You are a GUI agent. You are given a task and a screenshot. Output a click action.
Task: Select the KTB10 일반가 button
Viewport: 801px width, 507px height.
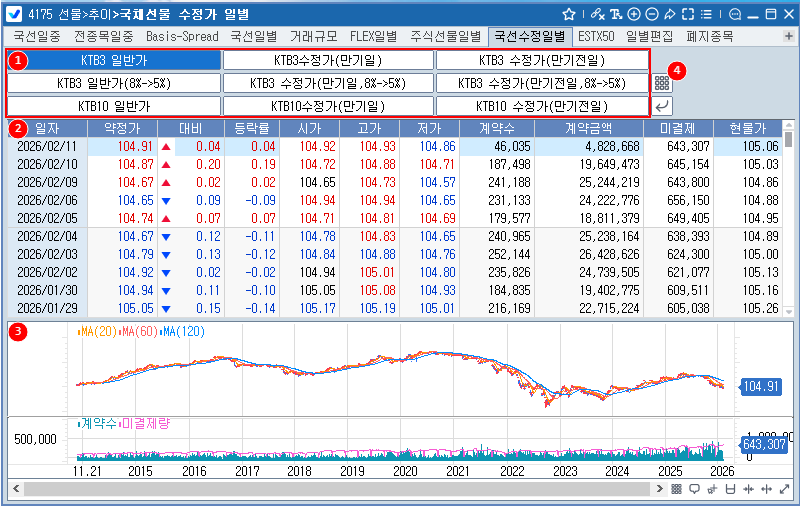(113, 105)
